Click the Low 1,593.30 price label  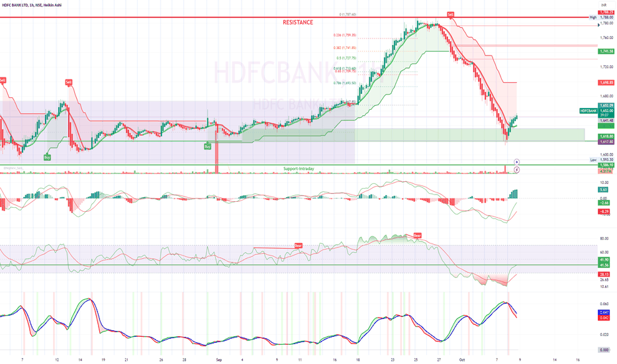[x=601, y=159]
